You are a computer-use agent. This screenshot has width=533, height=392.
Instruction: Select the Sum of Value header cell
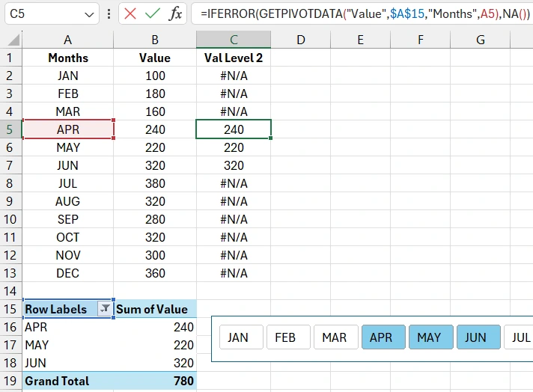point(155,309)
